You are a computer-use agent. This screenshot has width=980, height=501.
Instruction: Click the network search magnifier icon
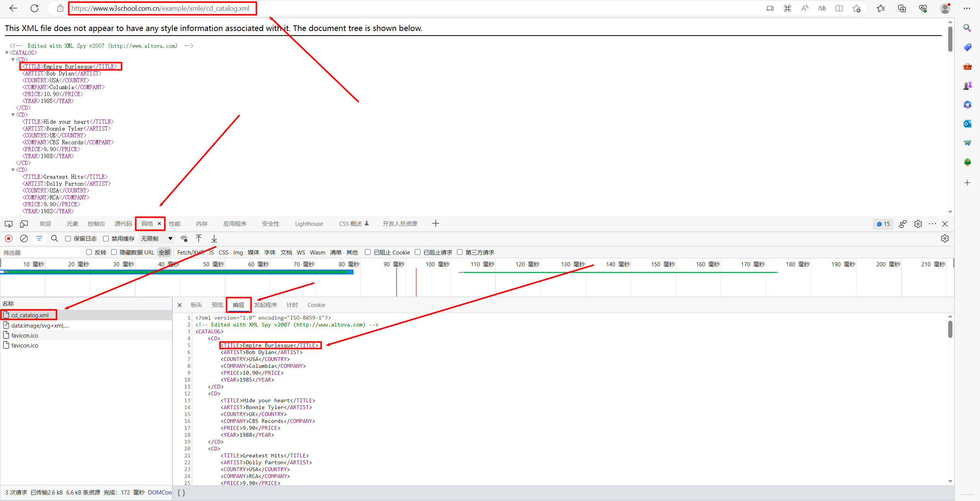coord(54,238)
